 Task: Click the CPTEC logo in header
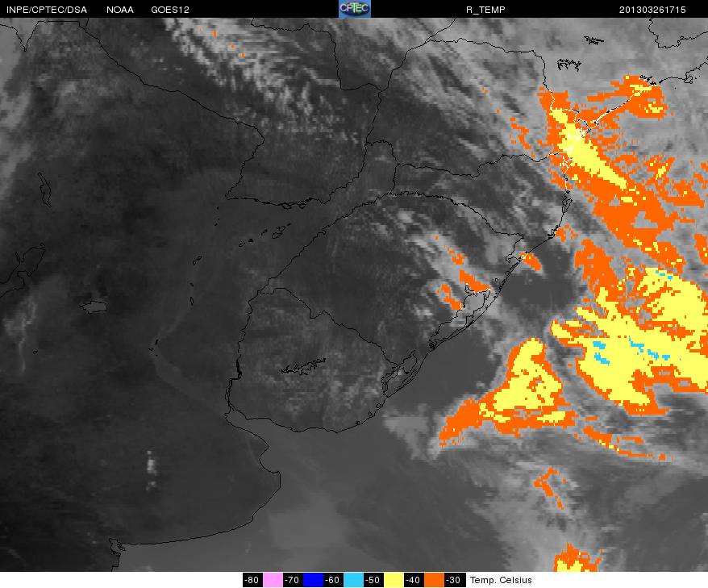pyautogui.click(x=355, y=9)
